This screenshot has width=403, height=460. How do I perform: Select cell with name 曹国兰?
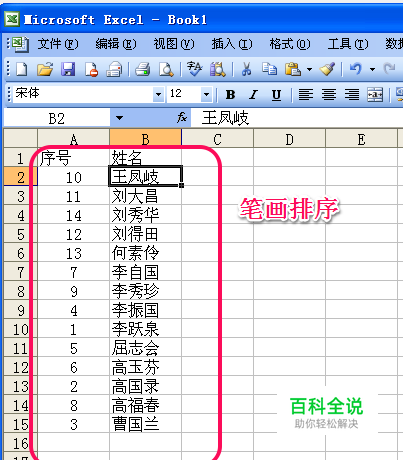(x=146, y=424)
